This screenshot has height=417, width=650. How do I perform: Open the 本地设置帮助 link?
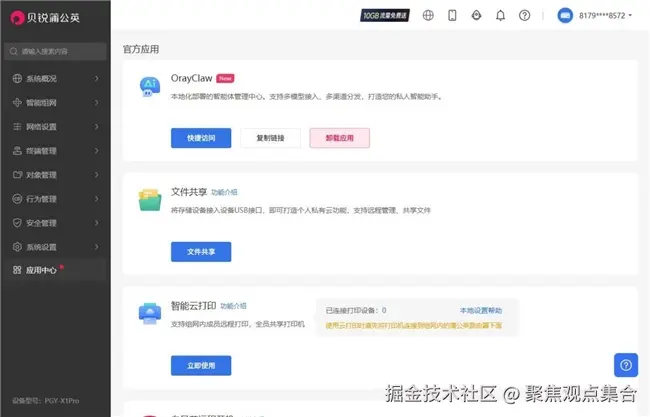[x=481, y=310]
